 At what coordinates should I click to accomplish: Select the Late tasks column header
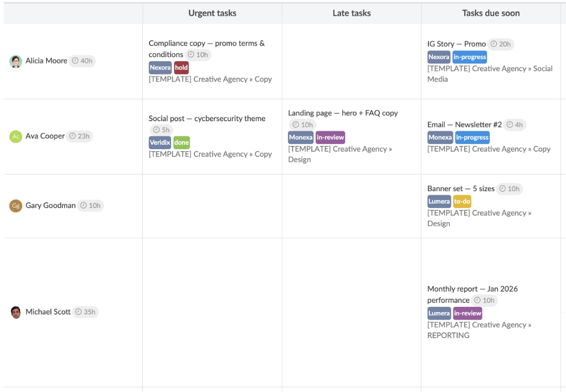tap(351, 13)
